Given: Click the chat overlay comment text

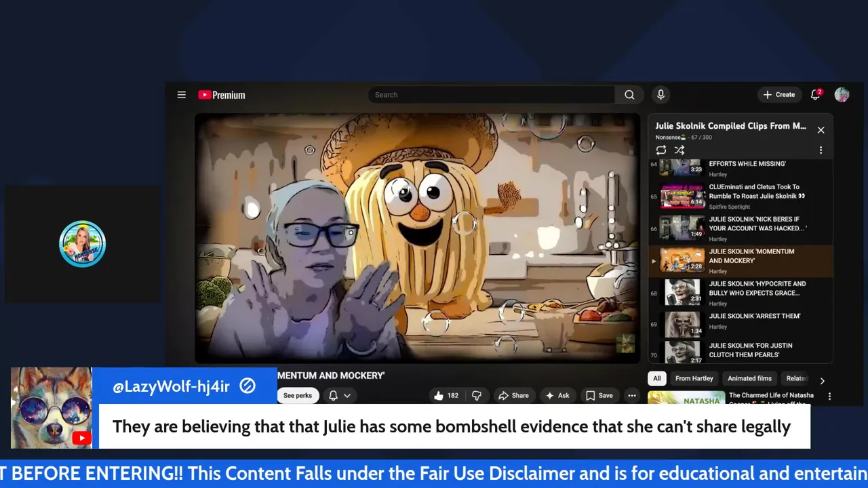Looking at the screenshot, I should click(452, 426).
